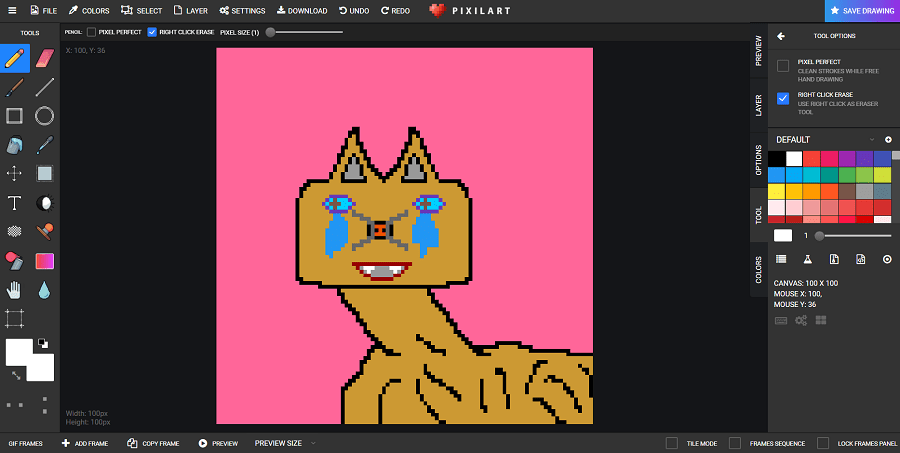Select the Rectangle shape tool
This screenshot has width=900, height=453.
14,116
